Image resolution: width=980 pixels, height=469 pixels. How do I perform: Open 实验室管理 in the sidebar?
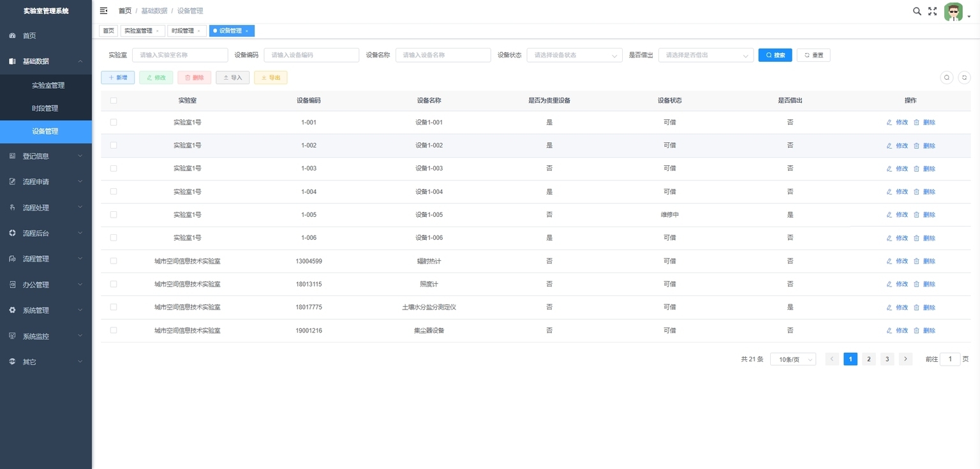(x=46, y=86)
